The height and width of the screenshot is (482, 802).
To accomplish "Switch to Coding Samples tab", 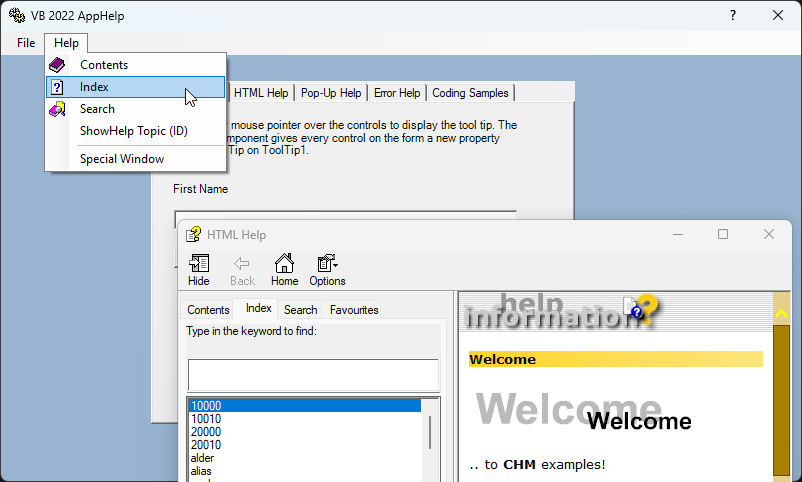I will [x=471, y=93].
